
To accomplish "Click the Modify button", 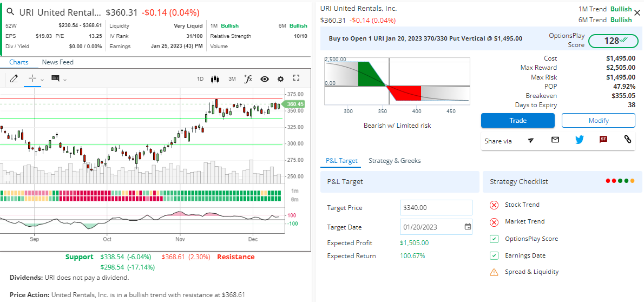I will 599,120.
